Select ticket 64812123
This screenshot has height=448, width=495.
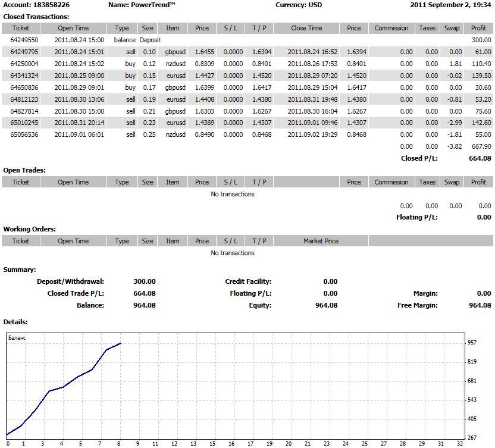coord(24,99)
